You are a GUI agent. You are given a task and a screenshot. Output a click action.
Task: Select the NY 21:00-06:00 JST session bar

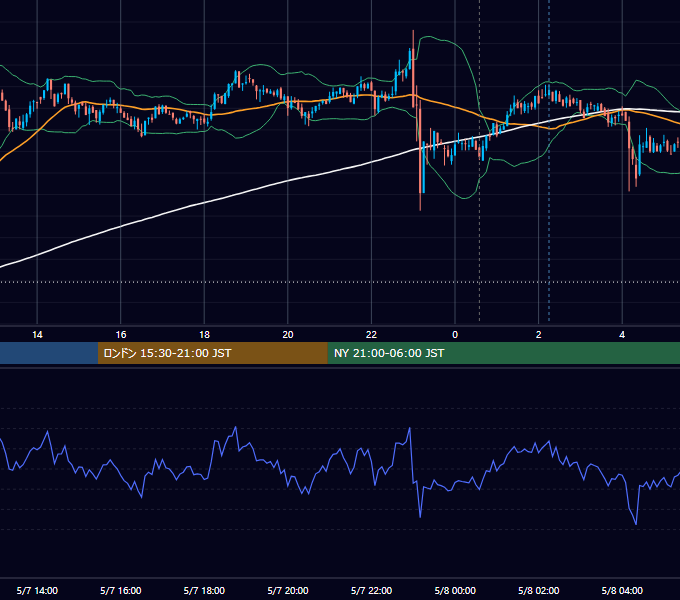tap(503, 353)
